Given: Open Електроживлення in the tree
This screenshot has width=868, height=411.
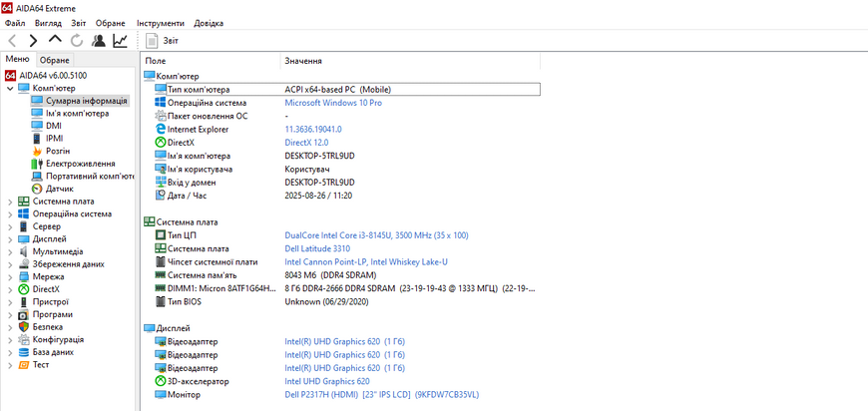Looking at the screenshot, I should (x=80, y=164).
